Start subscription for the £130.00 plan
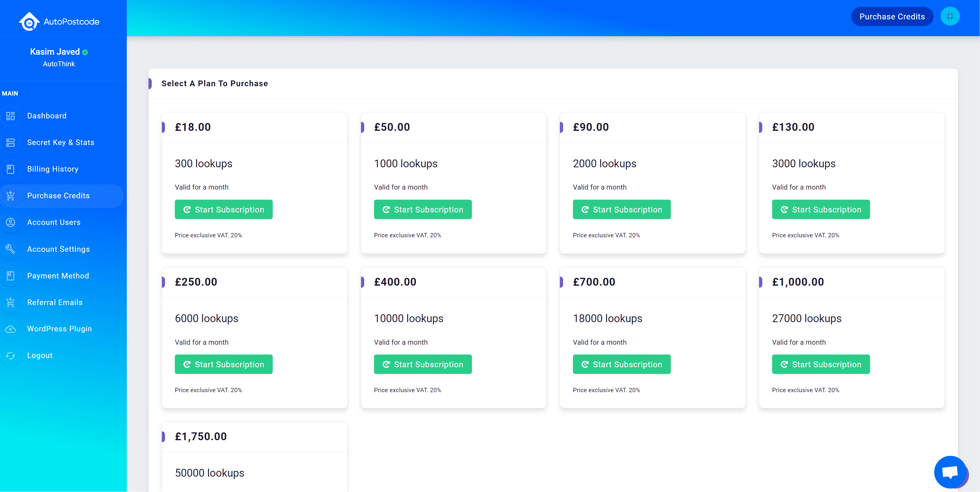The image size is (980, 492). (x=820, y=210)
